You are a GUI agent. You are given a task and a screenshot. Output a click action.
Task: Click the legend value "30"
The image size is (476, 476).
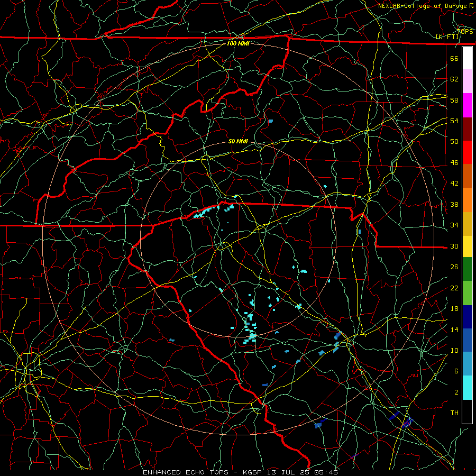click(454, 246)
